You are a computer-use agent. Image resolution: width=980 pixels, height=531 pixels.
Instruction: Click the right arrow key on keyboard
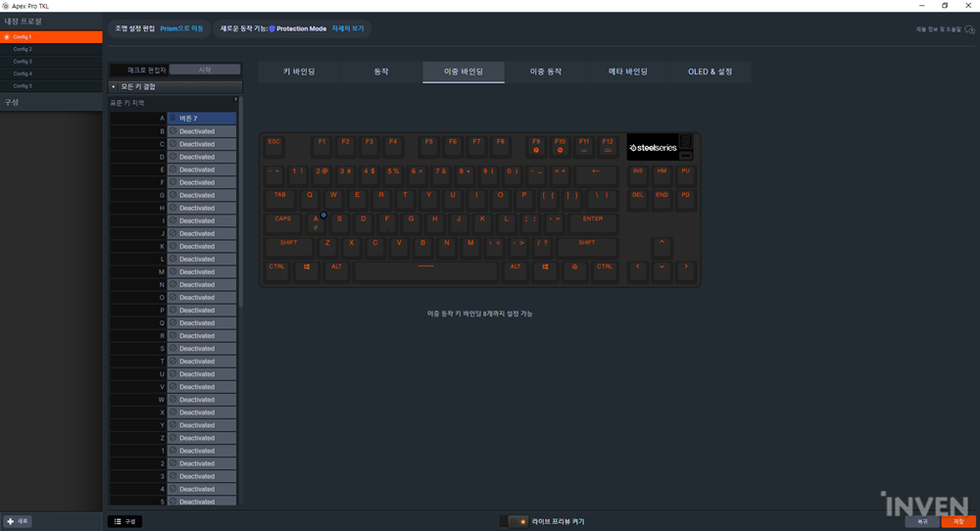pyautogui.click(x=686, y=270)
